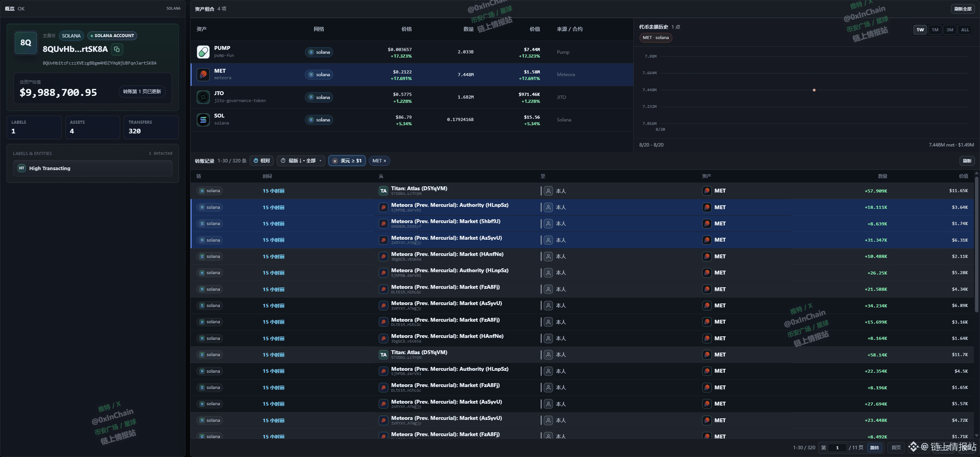Screen dimensions: 980x457
Task: Click the 转账第 1 页已更新 status pill
Action: coord(142,92)
